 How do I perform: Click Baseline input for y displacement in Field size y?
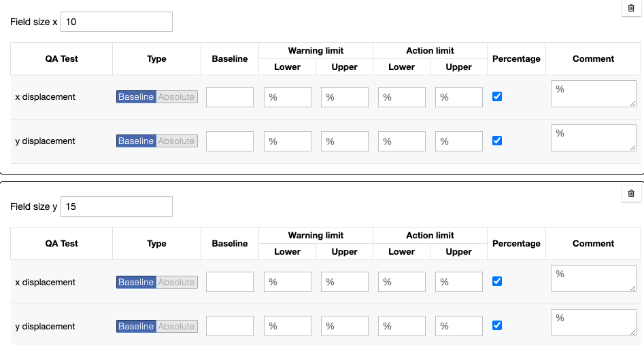coord(230,327)
